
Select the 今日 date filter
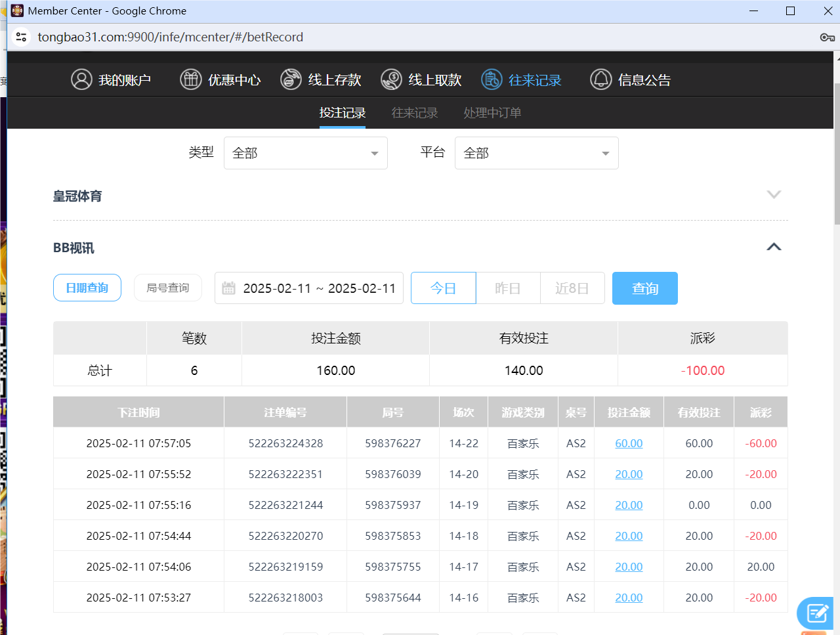[443, 288]
